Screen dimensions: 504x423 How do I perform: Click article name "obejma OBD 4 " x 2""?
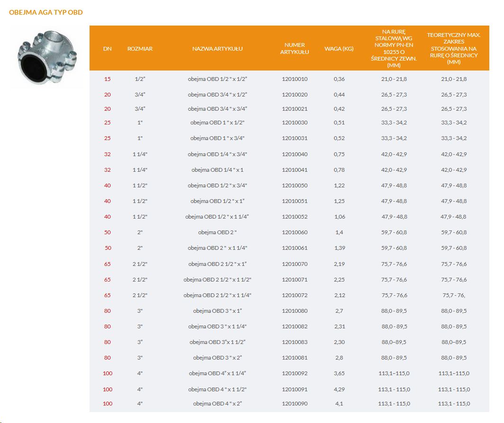click(x=217, y=404)
